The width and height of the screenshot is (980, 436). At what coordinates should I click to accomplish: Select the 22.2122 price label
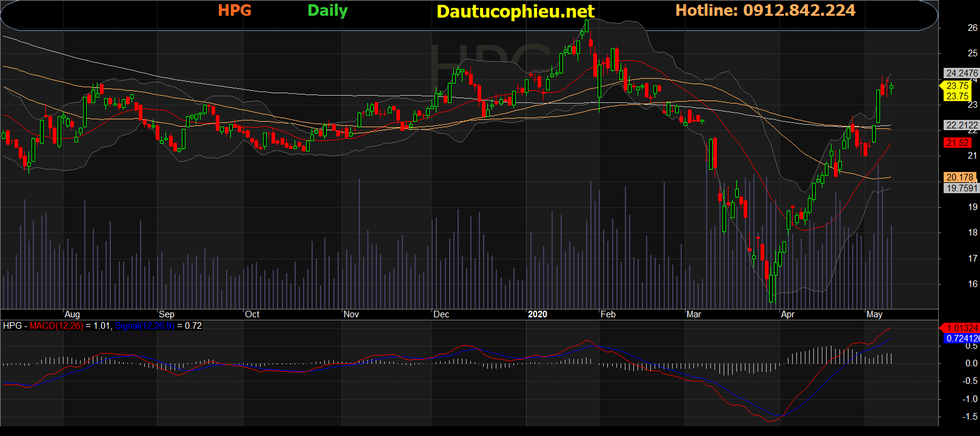point(962,125)
